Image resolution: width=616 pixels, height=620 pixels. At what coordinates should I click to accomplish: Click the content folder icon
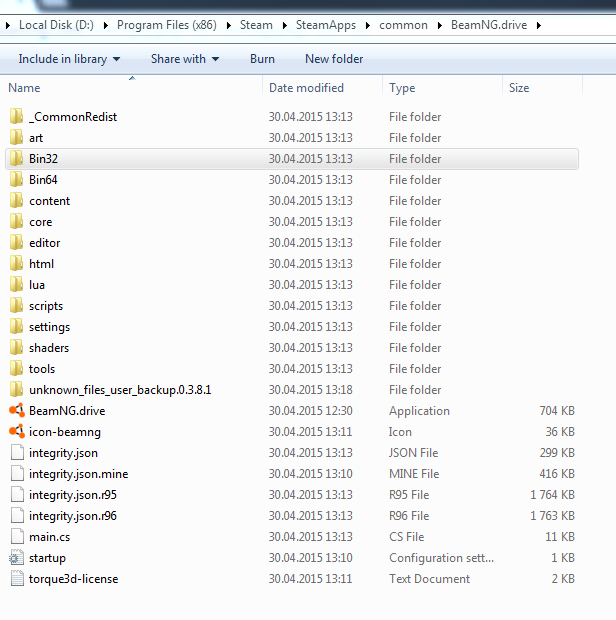point(17,200)
